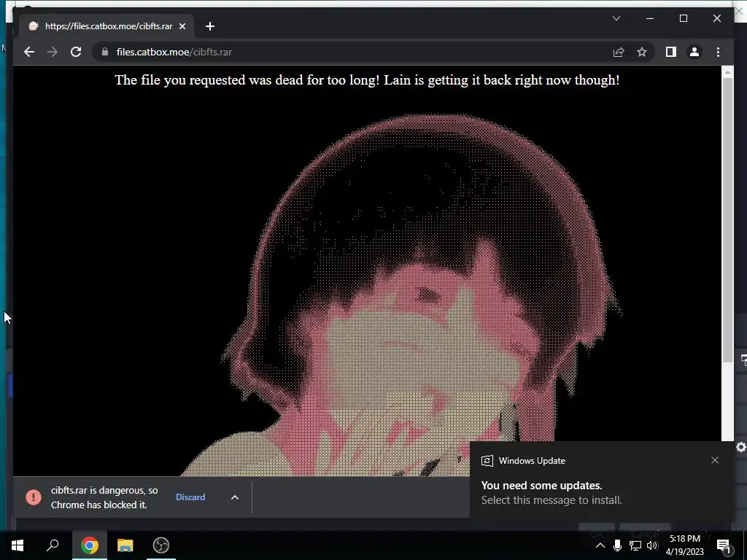Viewport: 747px width, 560px height.
Task: Open the Chrome three-dot menu
Action: pyautogui.click(x=718, y=52)
